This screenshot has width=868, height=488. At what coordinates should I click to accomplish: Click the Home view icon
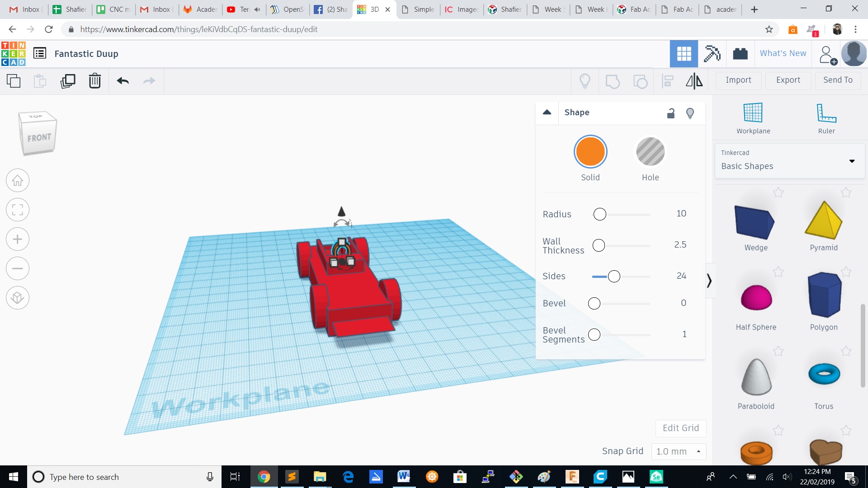point(18,181)
